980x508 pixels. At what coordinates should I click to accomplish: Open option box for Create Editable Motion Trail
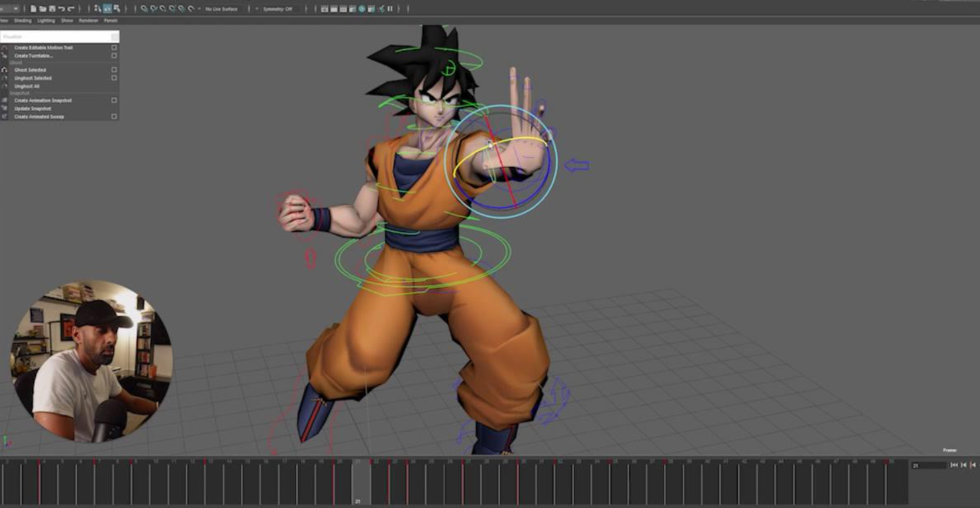tap(114, 48)
